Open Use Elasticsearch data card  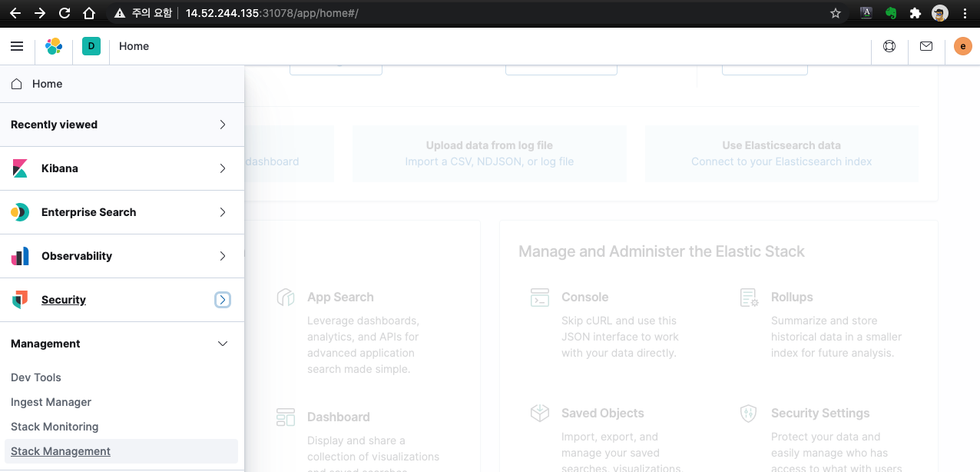point(781,154)
